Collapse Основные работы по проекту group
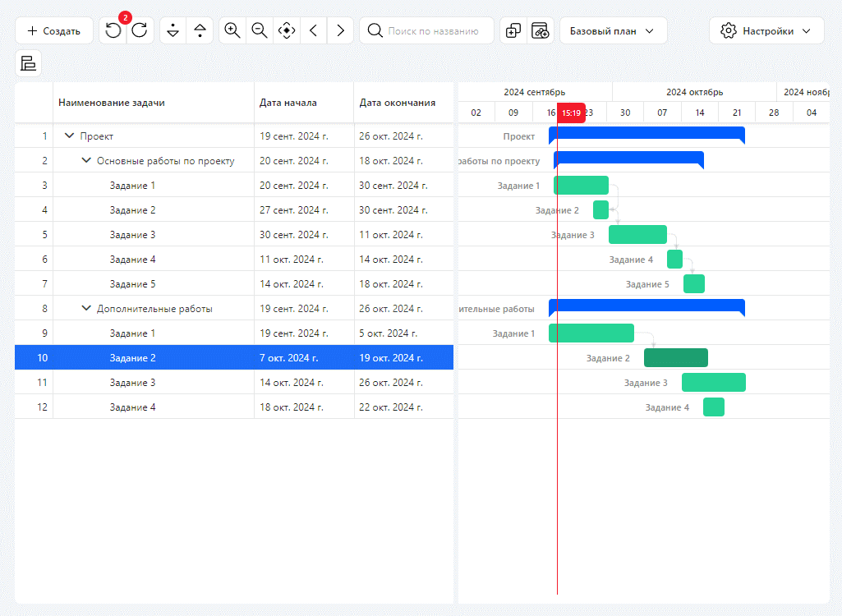This screenshot has height=616, width=842. tap(86, 161)
